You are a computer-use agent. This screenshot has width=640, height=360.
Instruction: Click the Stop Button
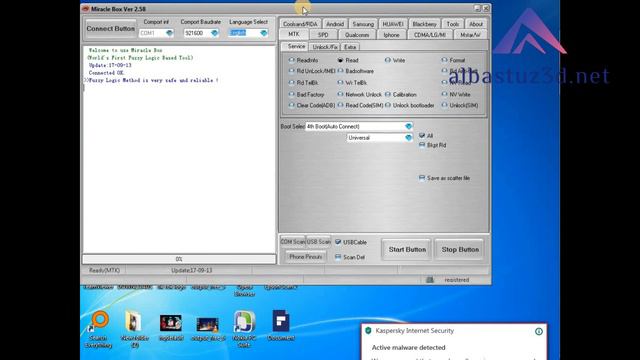(x=460, y=249)
